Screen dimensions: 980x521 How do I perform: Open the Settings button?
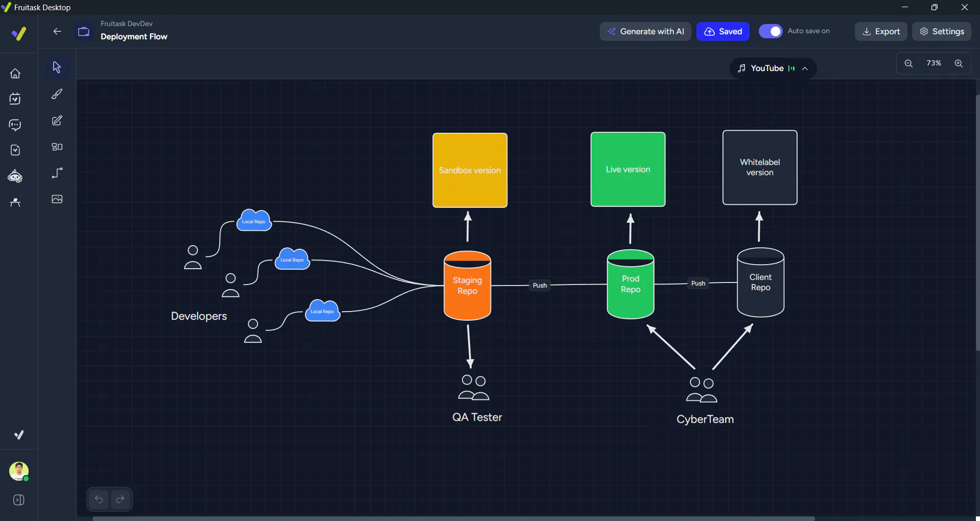[x=942, y=31]
